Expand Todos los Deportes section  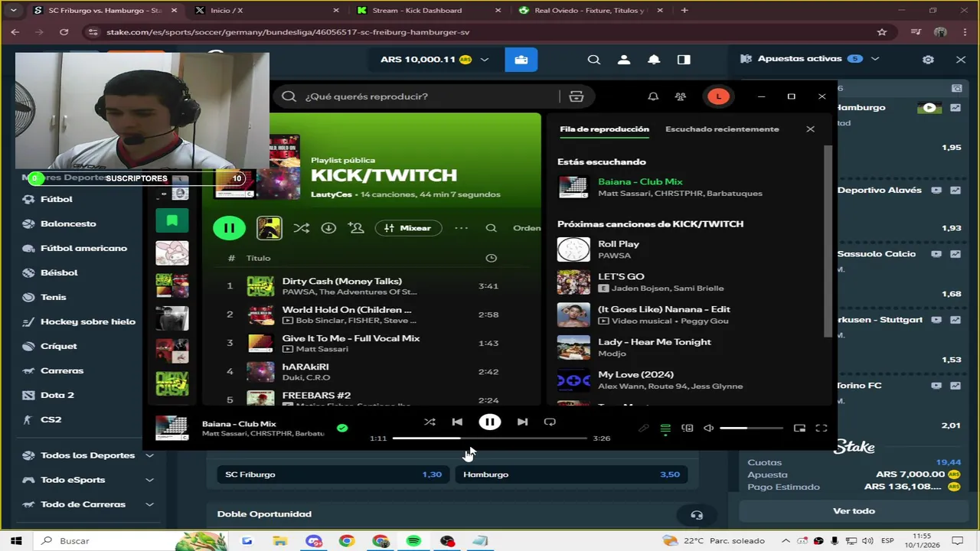point(88,455)
